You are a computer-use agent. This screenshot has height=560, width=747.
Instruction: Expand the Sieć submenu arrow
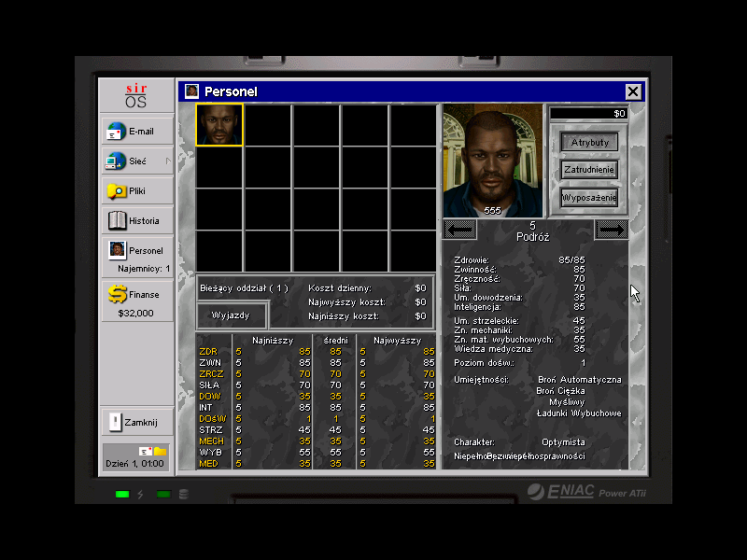tap(168, 161)
